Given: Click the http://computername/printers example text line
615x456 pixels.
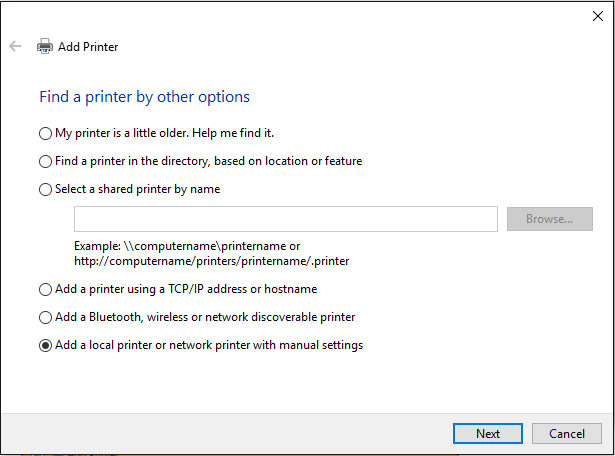Looking at the screenshot, I should coord(211,261).
